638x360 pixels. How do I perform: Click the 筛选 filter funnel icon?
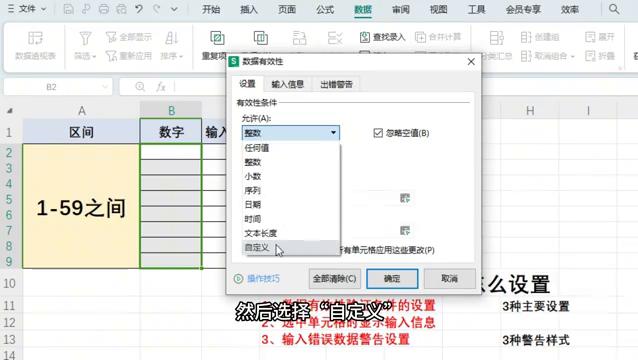coord(85,39)
